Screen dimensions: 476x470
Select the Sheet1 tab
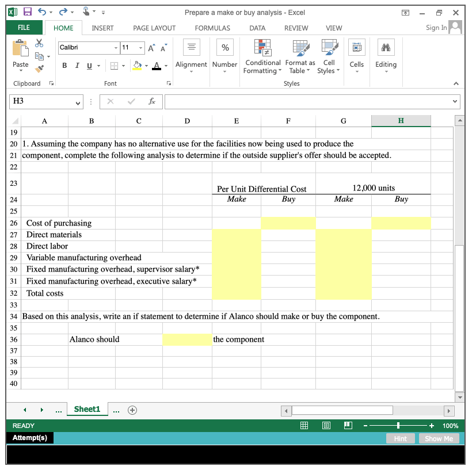87,409
